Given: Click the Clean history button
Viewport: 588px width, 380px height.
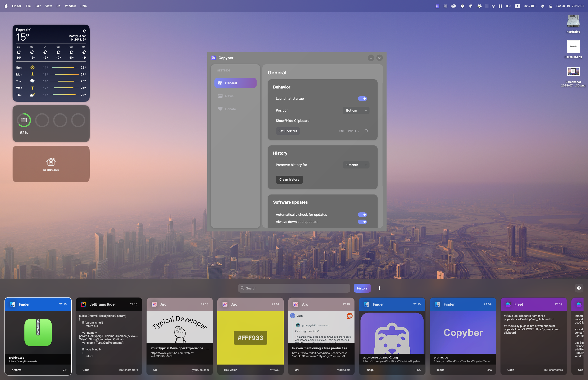Looking at the screenshot, I should 289,179.
